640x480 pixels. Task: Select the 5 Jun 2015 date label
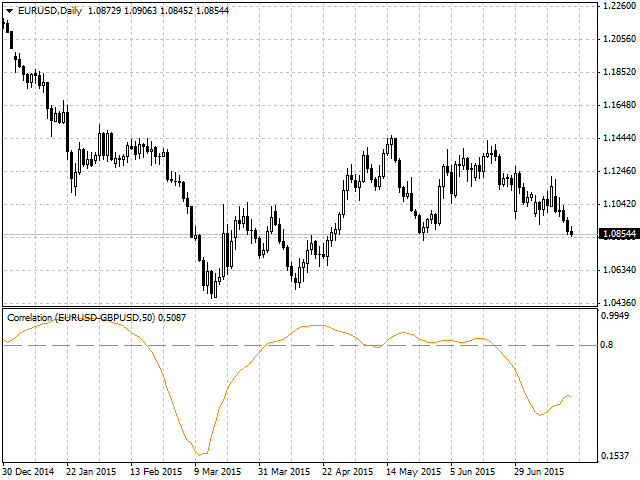pos(473,472)
